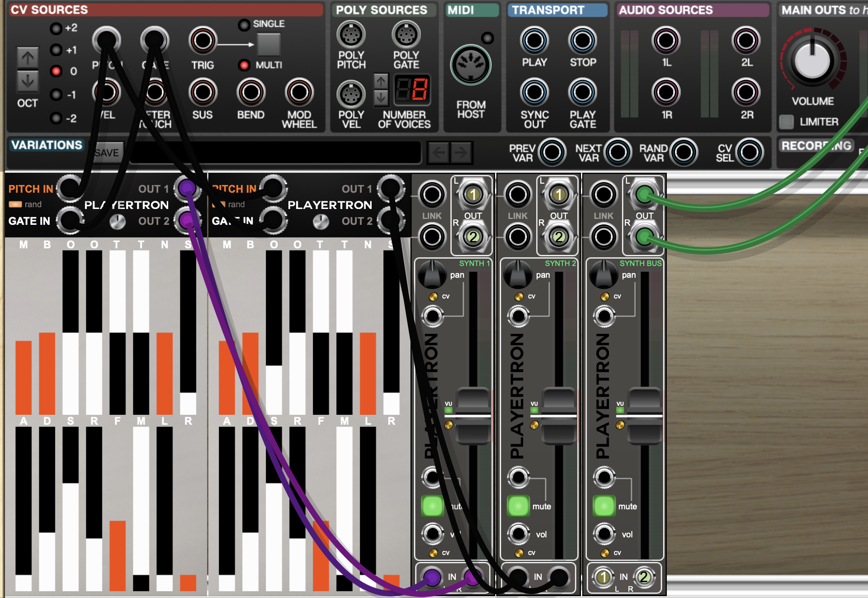Viewport: 868px width, 598px height.
Task: Select MULTI trigger mode
Action: click(244, 65)
